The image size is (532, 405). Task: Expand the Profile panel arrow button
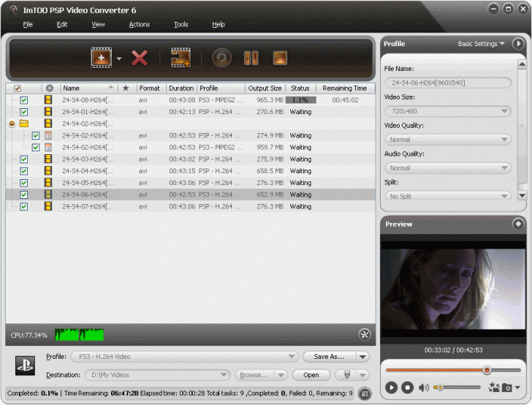click(518, 43)
